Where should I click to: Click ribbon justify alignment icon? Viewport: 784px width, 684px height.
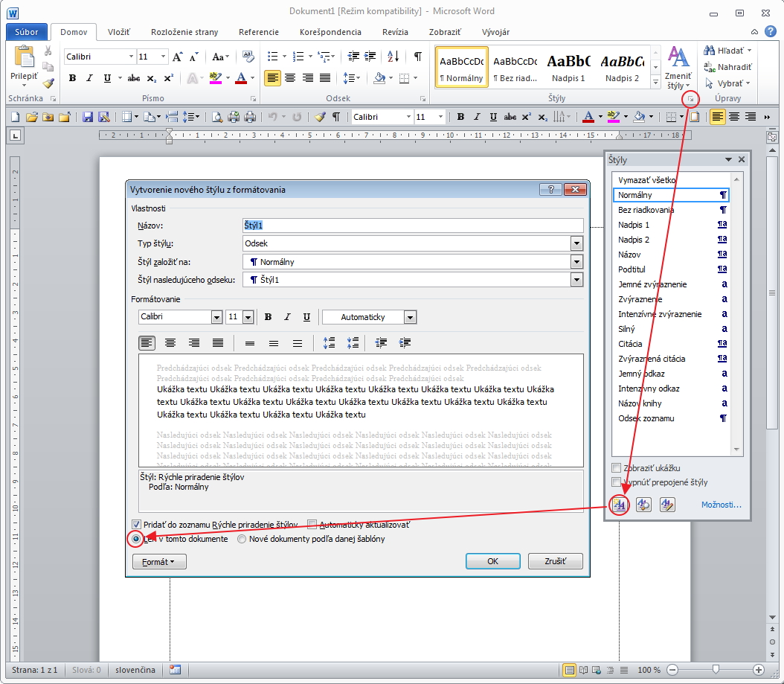tap(325, 78)
